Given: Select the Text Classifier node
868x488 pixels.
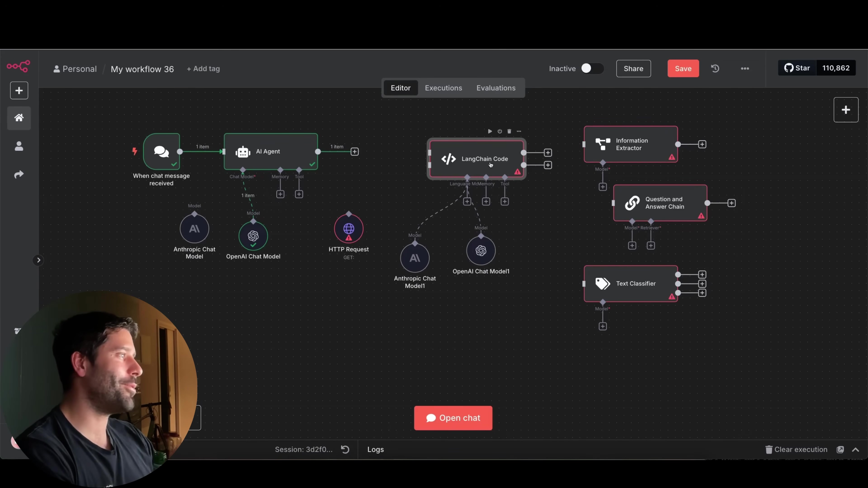Looking at the screenshot, I should [x=631, y=284].
